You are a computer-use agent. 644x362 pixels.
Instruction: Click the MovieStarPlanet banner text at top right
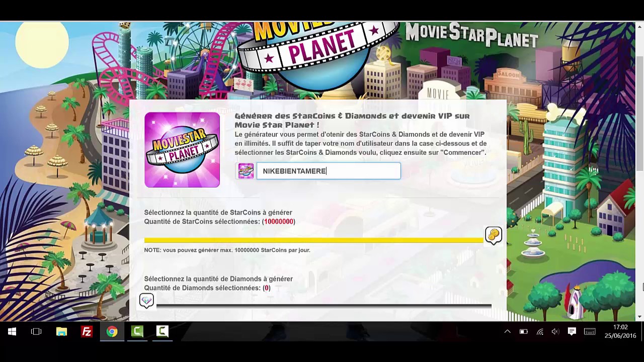click(x=472, y=35)
